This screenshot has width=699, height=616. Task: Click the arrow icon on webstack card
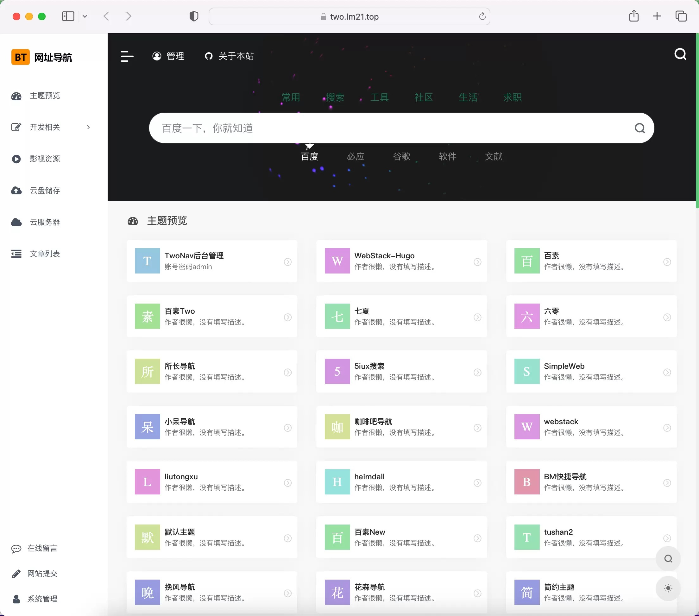[667, 428]
